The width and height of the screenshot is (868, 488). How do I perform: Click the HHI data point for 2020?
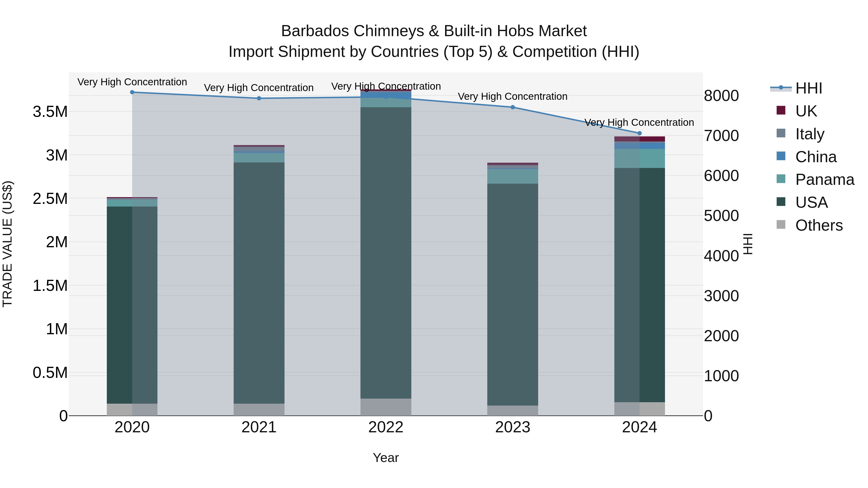[132, 92]
